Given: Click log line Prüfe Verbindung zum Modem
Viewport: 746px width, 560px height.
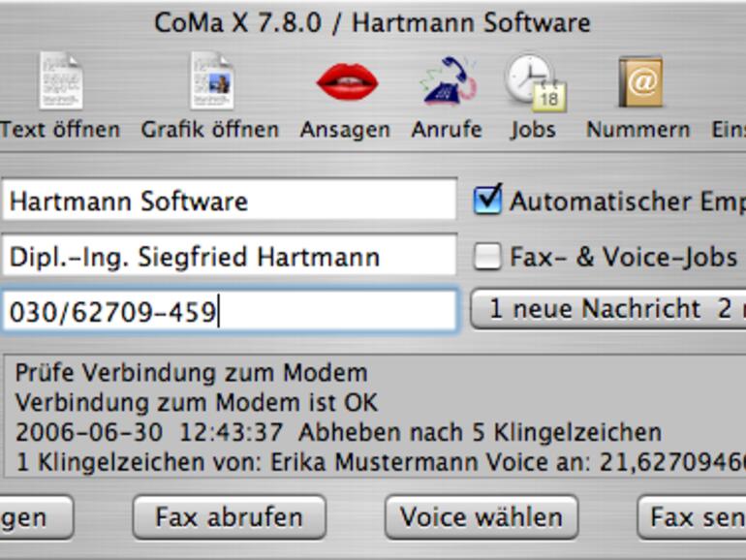Looking at the screenshot, I should (191, 373).
